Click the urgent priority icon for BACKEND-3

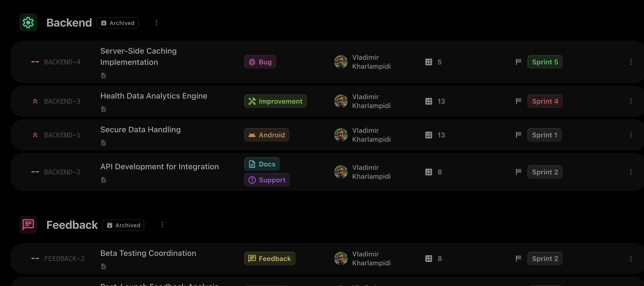(x=35, y=101)
